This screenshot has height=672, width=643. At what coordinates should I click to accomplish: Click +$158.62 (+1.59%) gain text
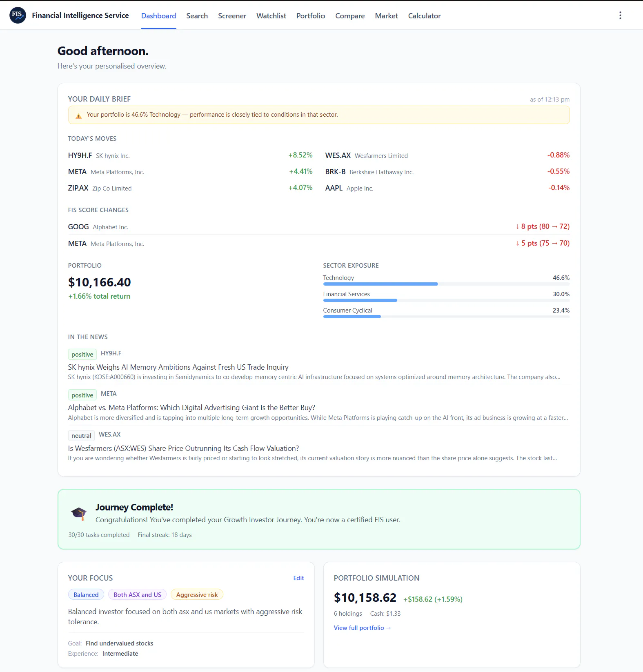coord(433,599)
